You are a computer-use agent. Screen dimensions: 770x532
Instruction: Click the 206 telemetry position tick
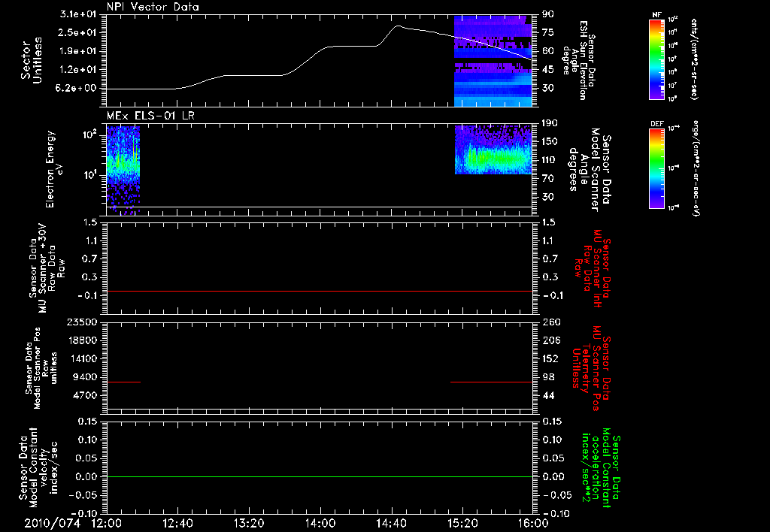tap(550, 340)
